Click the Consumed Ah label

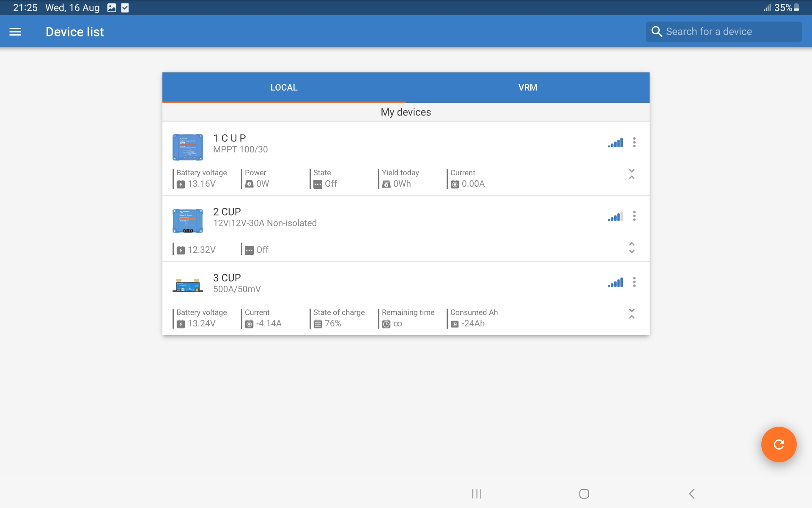474,312
